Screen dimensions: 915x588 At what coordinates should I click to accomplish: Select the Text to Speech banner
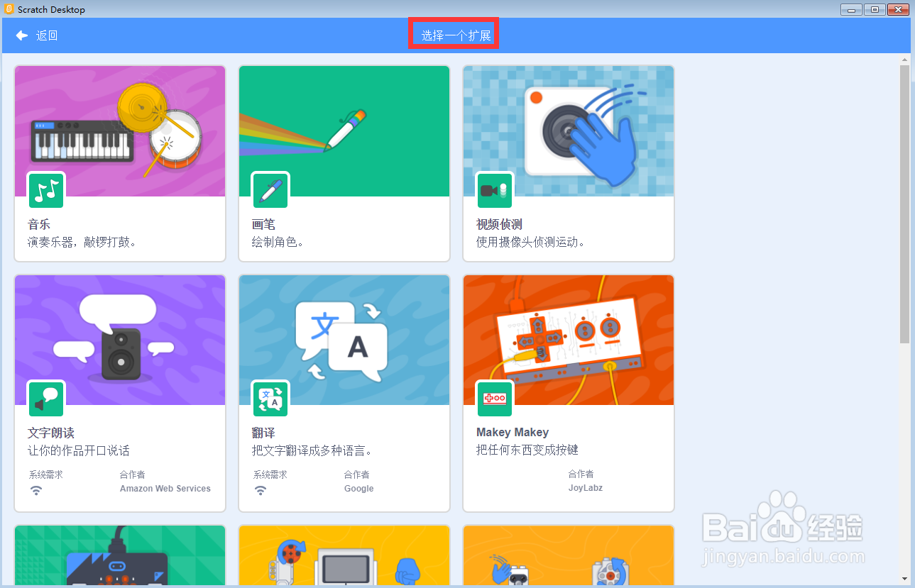[120, 340]
